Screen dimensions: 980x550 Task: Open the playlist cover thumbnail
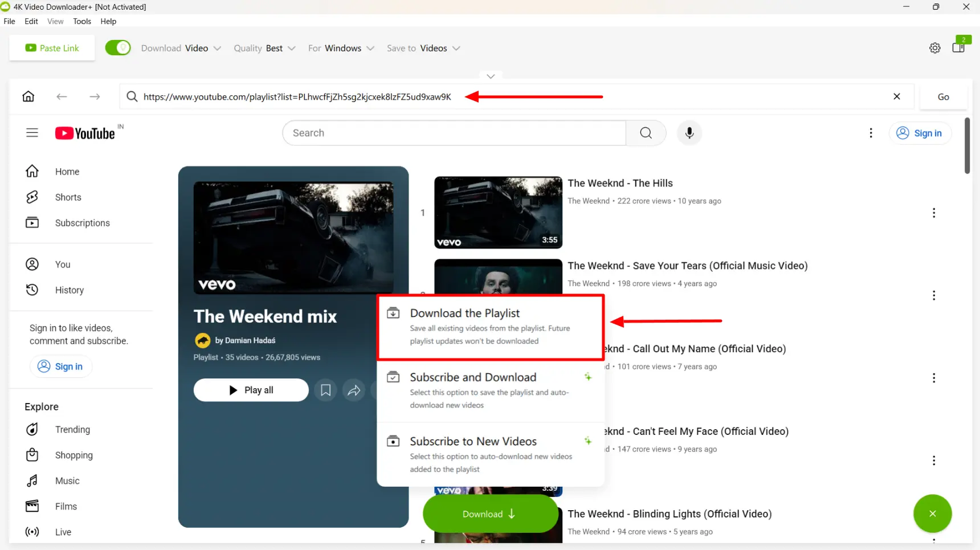point(293,238)
